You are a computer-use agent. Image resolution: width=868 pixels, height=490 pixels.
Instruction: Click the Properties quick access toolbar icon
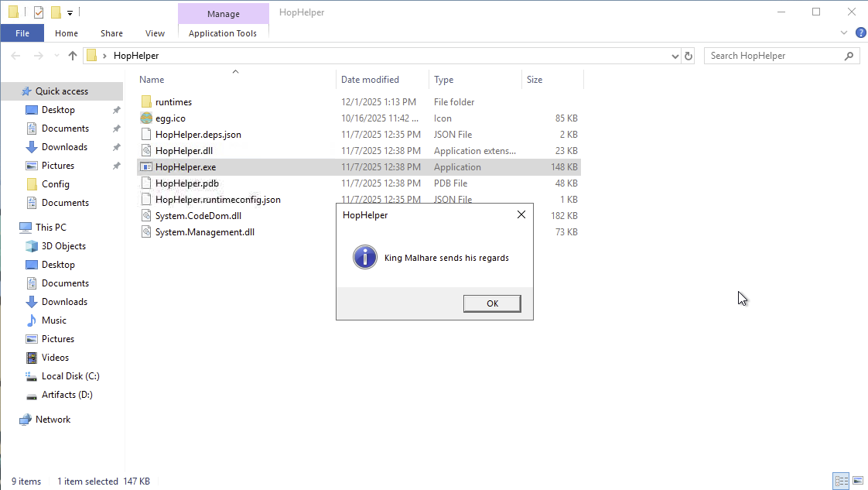[x=39, y=12]
